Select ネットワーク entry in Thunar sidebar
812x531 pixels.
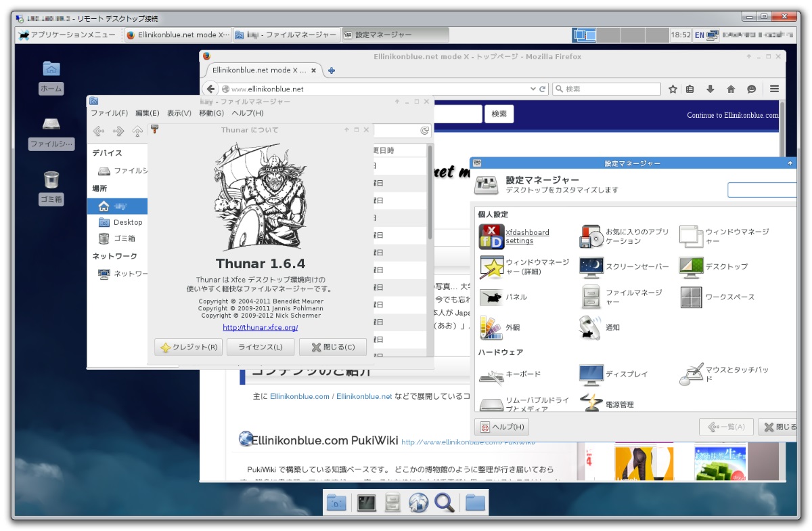(123, 274)
